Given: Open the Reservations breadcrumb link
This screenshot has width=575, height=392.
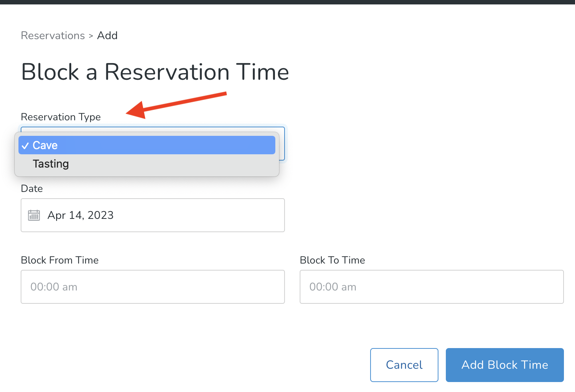Looking at the screenshot, I should tap(53, 35).
